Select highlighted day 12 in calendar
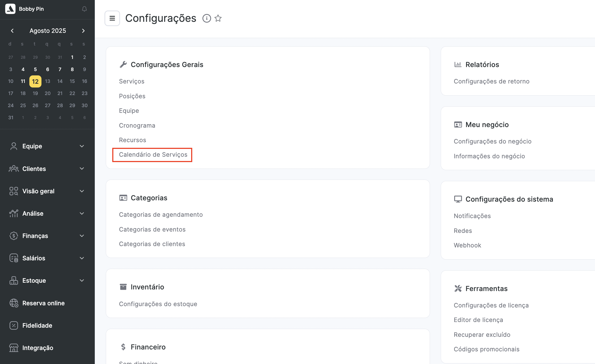 (x=35, y=81)
